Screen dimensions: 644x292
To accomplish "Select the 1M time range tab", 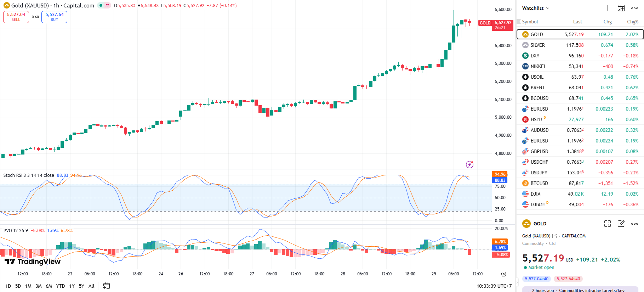I will [28, 286].
